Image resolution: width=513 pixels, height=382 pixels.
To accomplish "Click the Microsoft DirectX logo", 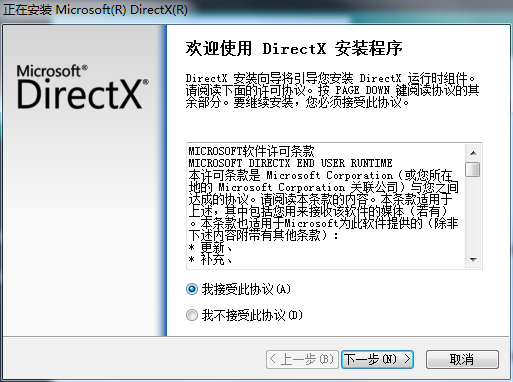I will pyautogui.click(x=83, y=87).
